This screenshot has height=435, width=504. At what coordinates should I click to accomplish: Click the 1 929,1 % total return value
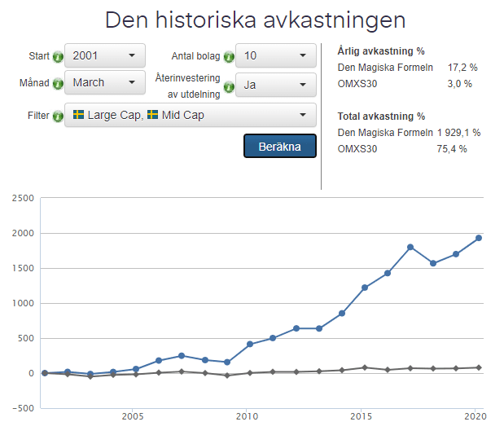[458, 132]
